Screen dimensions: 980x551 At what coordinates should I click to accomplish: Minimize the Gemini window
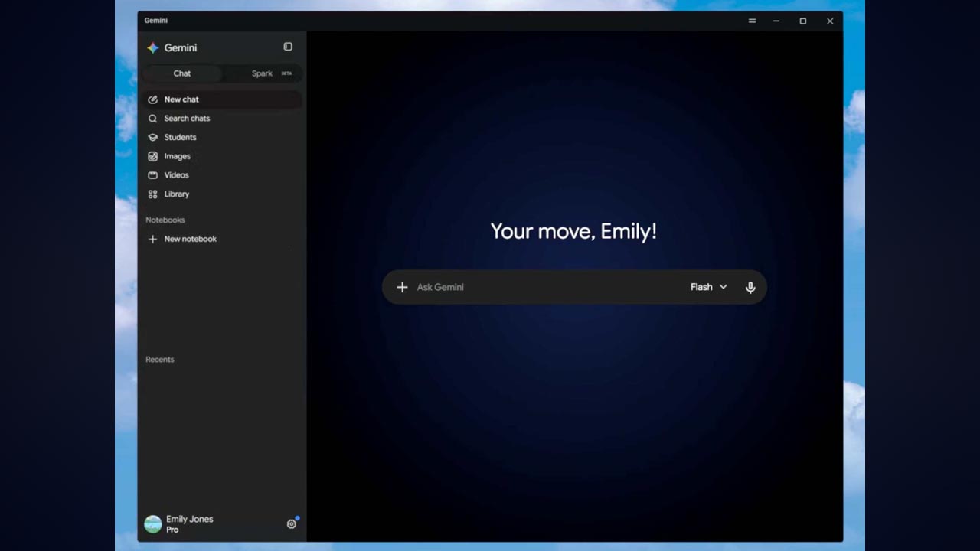(x=776, y=21)
